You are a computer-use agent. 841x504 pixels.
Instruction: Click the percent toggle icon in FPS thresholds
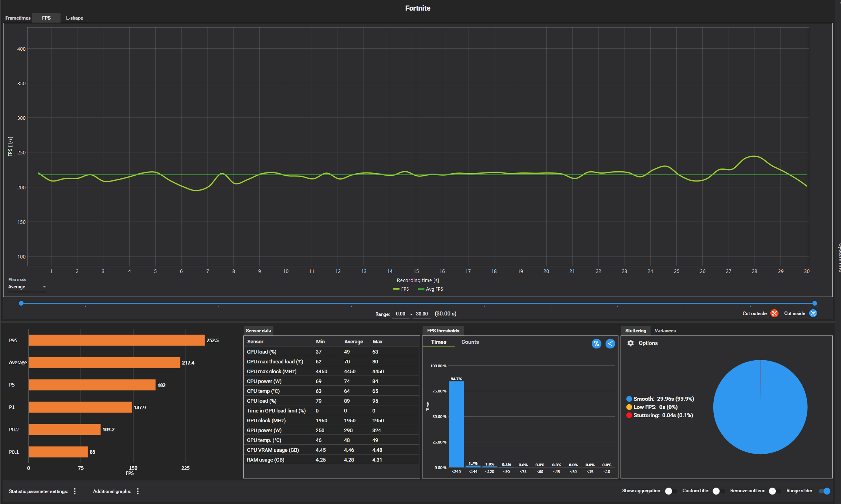point(596,344)
